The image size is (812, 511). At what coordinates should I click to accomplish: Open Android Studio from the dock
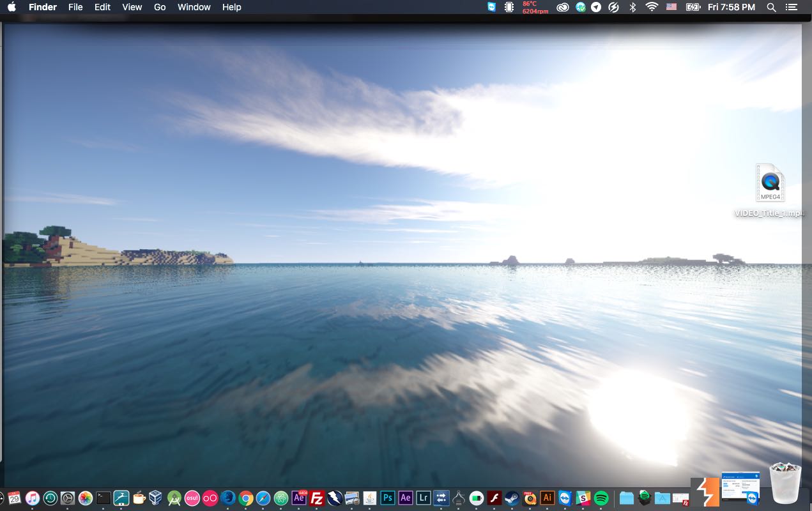pos(174,498)
